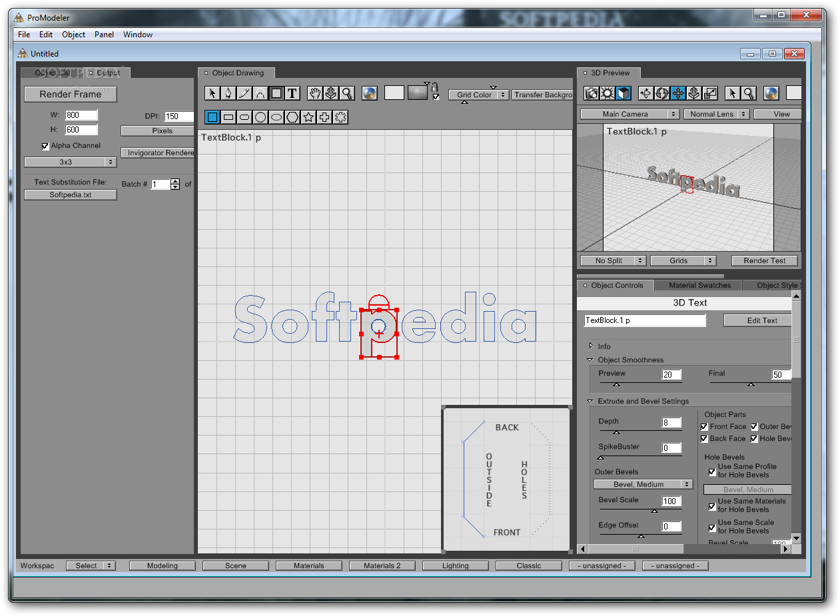This screenshot has width=840, height=616.
Task: Click the Edit Text button
Action: [x=757, y=320]
